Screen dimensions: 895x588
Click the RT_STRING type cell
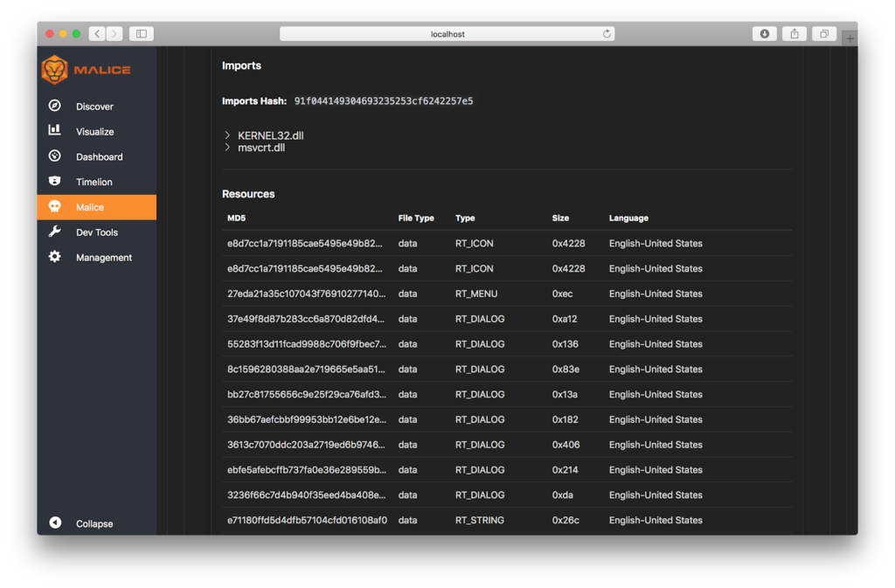tap(480, 520)
